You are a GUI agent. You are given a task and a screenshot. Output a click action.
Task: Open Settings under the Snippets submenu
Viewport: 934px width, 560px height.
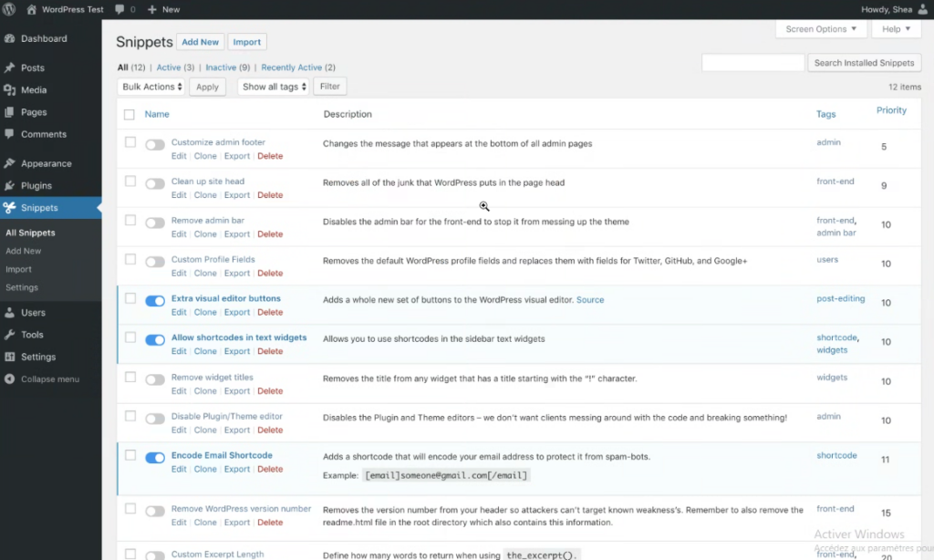click(x=22, y=287)
